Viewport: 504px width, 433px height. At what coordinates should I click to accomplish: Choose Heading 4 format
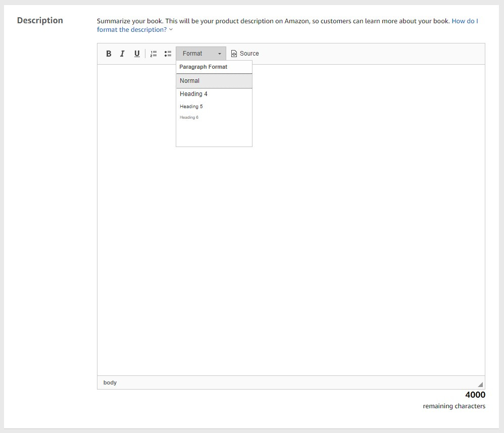click(x=214, y=94)
